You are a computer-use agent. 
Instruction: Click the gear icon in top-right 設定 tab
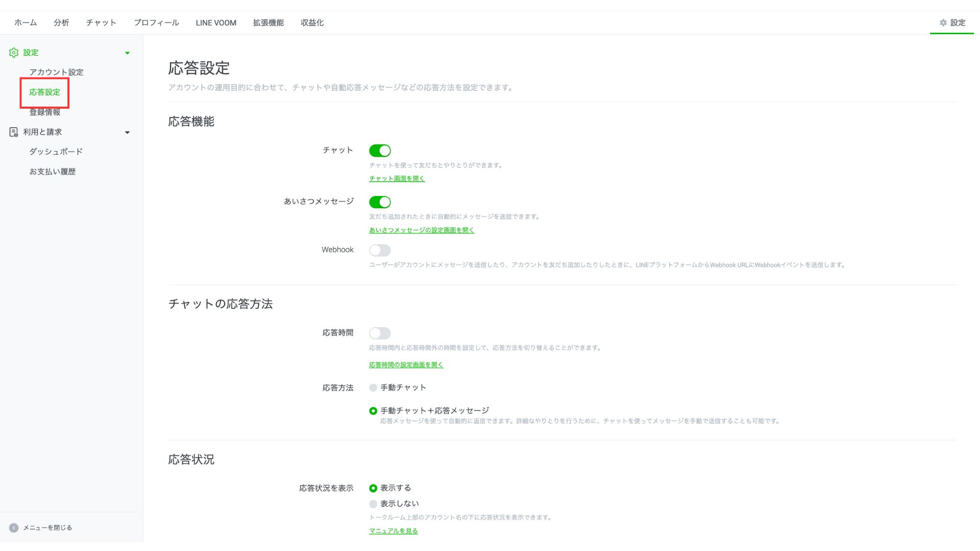(x=943, y=23)
